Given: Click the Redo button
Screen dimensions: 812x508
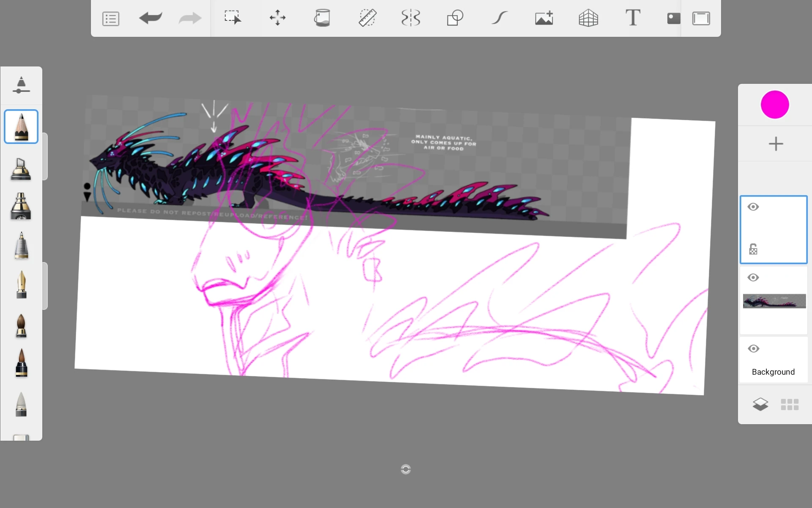Looking at the screenshot, I should click(189, 18).
